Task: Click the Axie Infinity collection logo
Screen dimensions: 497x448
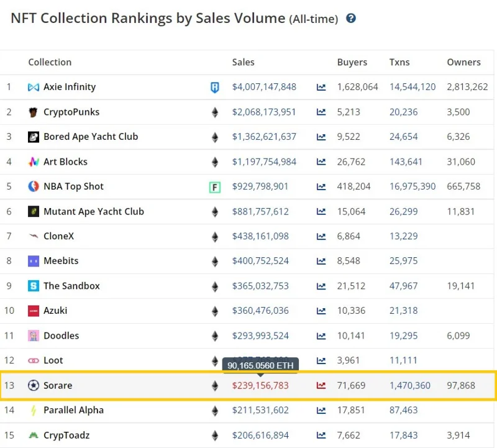Action: 34,87
